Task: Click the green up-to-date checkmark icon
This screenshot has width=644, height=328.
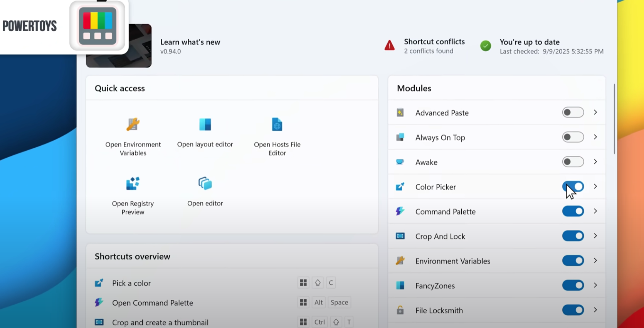Action: (486, 46)
